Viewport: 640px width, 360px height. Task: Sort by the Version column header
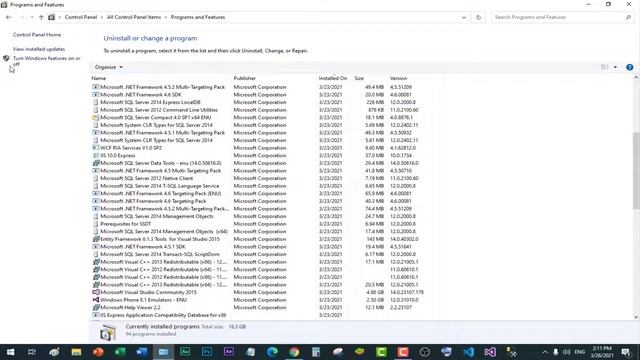(x=398, y=78)
